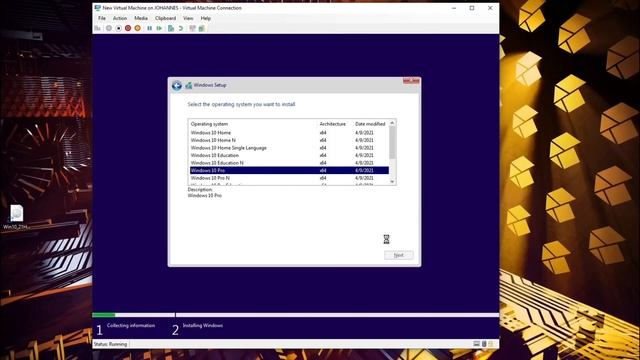The image size is (640, 360).
Task: Click the green setup progress bar
Action: pyautogui.click(x=104, y=315)
